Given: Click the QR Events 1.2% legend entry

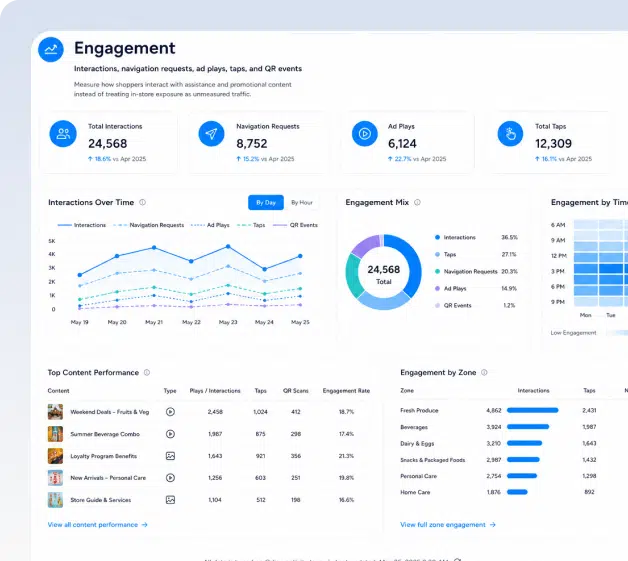Looking at the screenshot, I should coord(476,306).
